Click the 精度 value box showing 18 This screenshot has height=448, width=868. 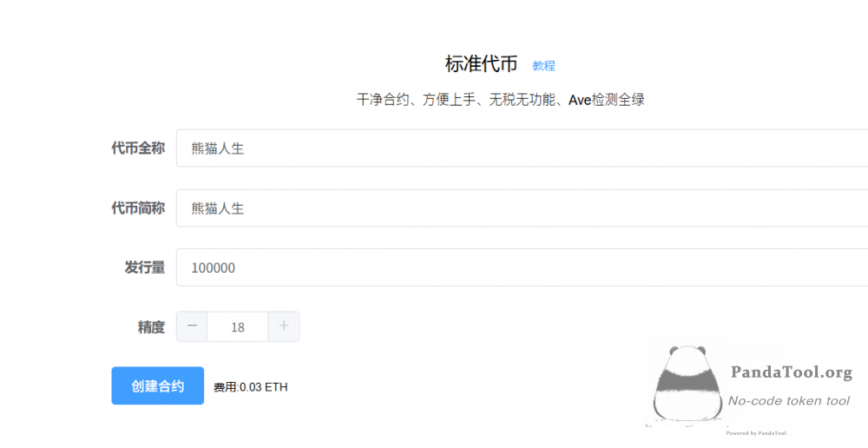238,327
